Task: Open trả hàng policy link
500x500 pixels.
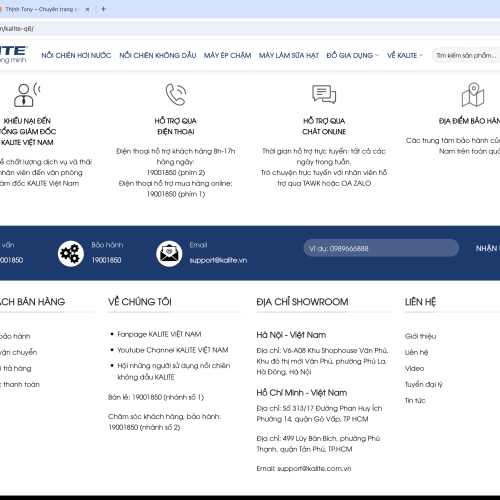Action: click(16, 368)
